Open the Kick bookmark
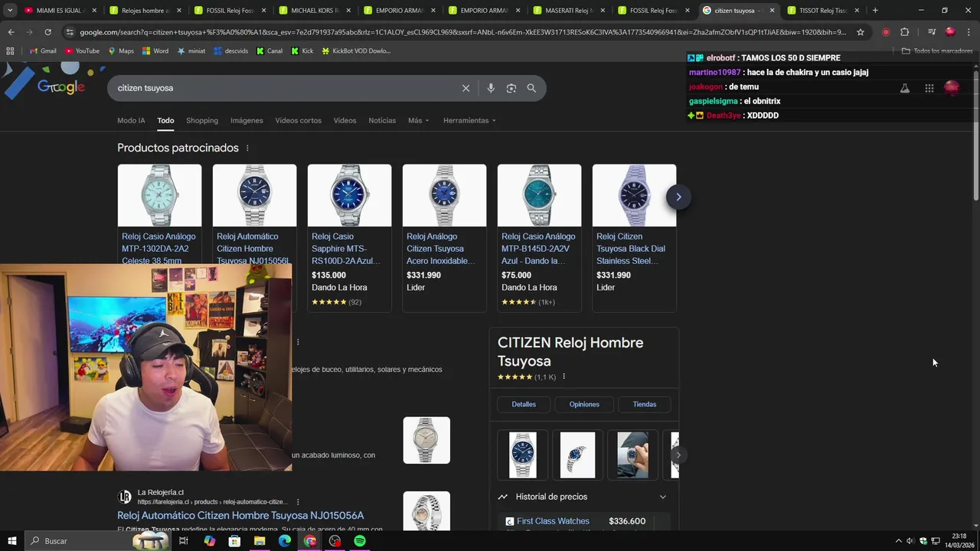 click(x=302, y=51)
